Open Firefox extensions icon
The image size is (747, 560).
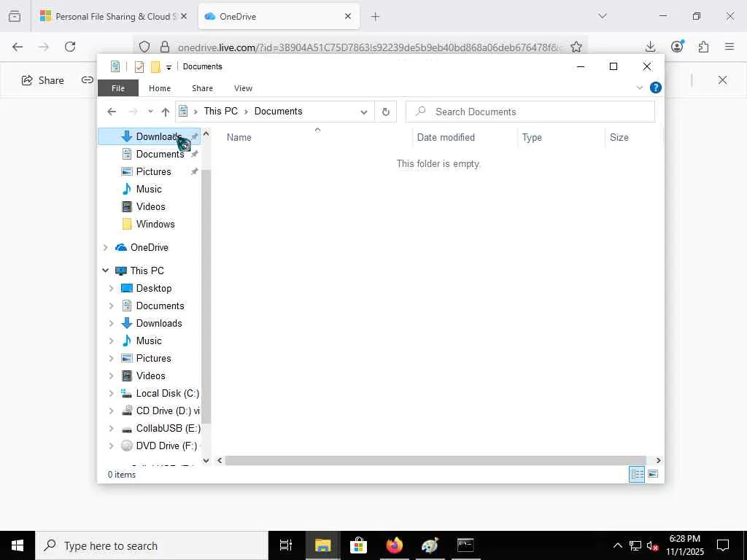point(703,47)
